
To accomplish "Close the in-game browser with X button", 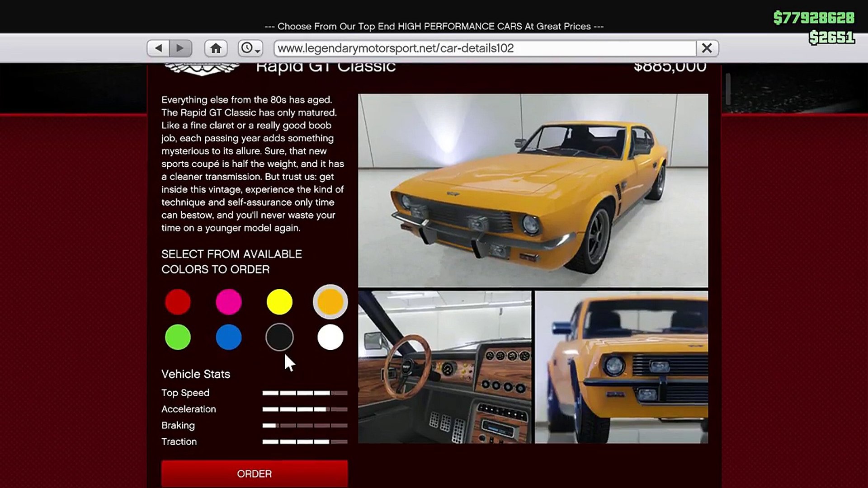I will point(707,48).
